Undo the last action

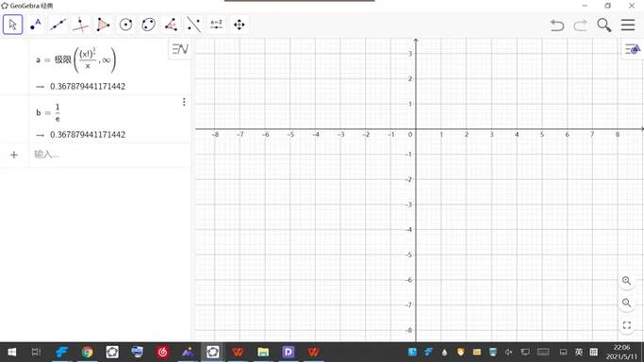tap(557, 25)
